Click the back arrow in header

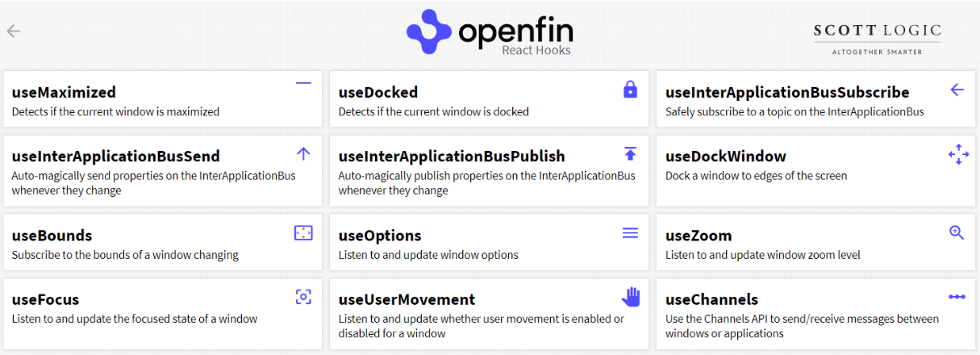14,31
